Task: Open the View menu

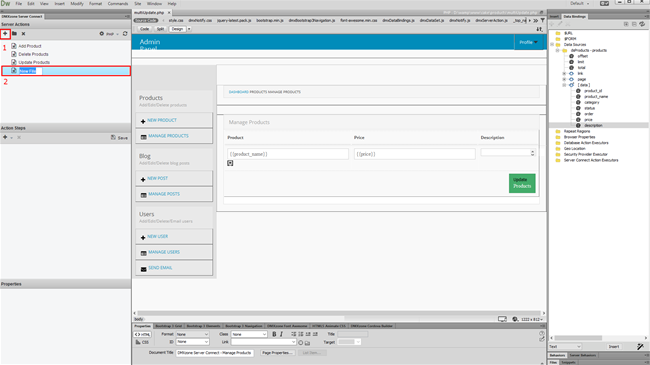Action: (44, 3)
